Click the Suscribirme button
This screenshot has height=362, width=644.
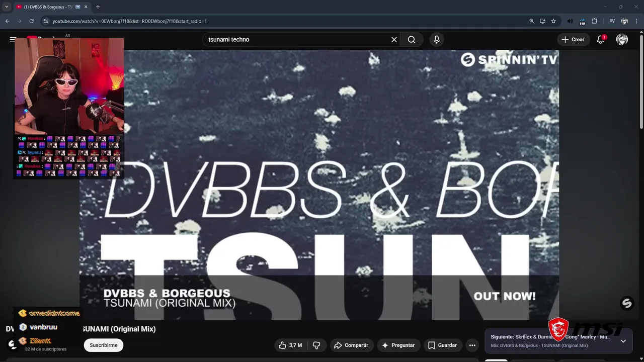pyautogui.click(x=104, y=345)
